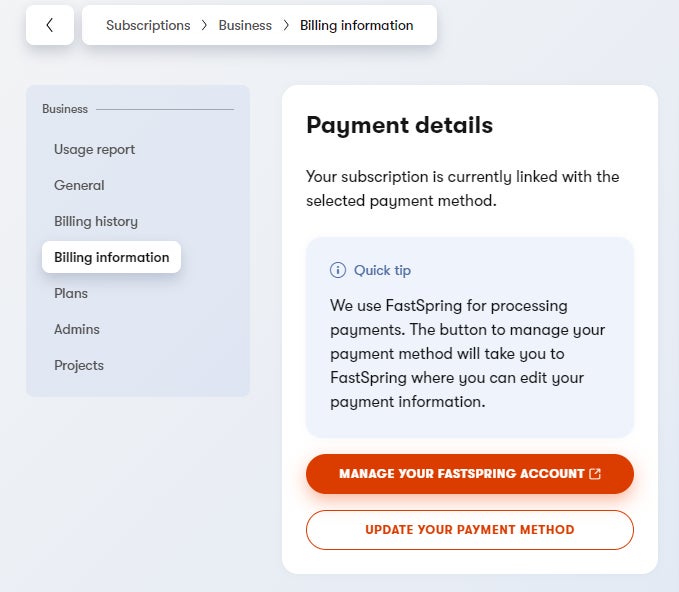
Task: Open the Business breadcrumb link
Action: [245, 26]
